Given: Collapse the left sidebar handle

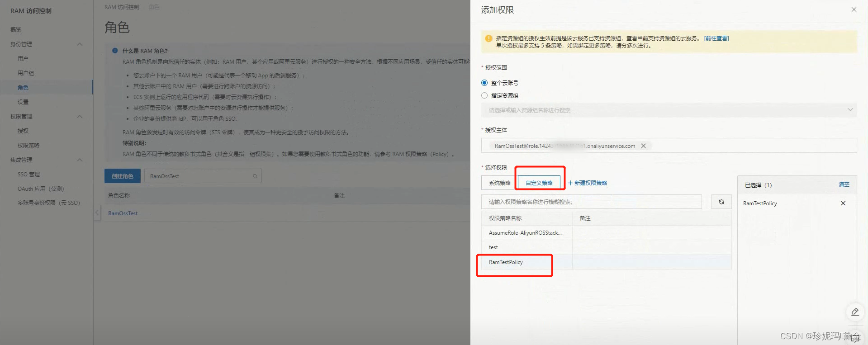Looking at the screenshot, I should [97, 213].
